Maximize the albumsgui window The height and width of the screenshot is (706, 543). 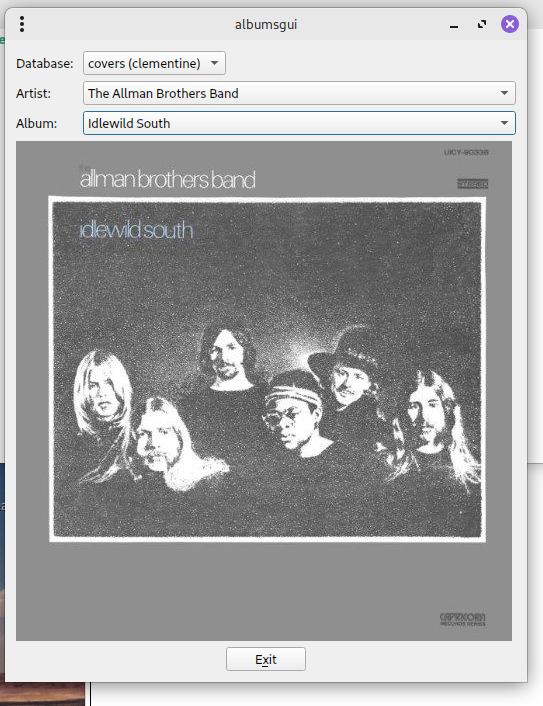482,24
